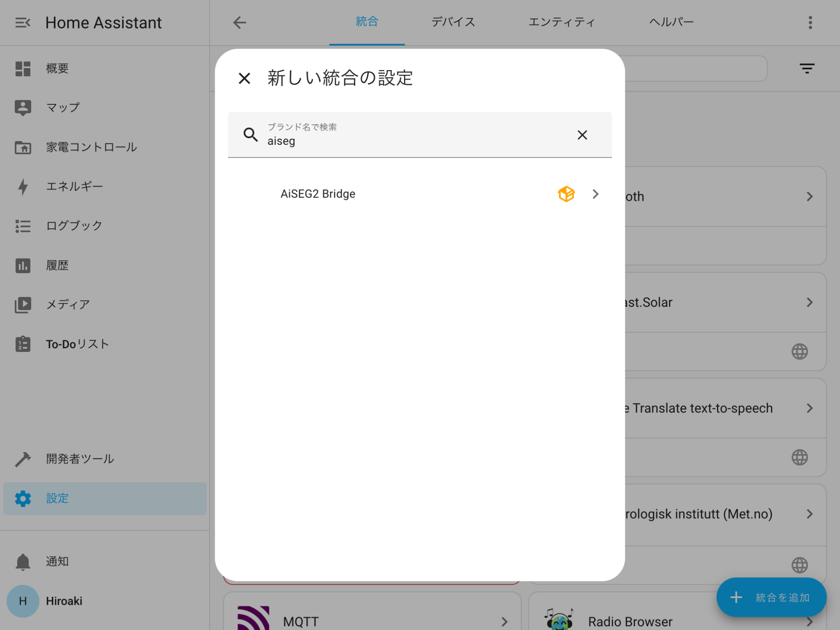The image size is (840, 630).
Task: Open 設定 settings in the sidebar
Action: 105,499
